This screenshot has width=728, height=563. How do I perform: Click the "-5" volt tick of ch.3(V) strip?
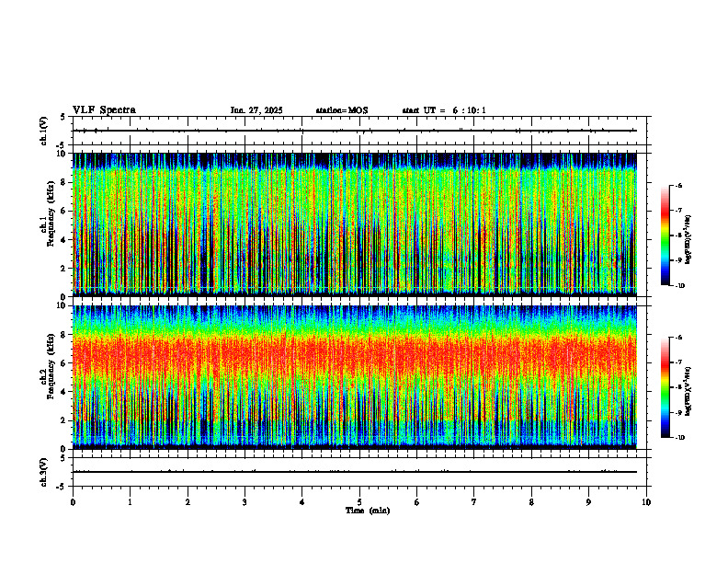[61, 487]
